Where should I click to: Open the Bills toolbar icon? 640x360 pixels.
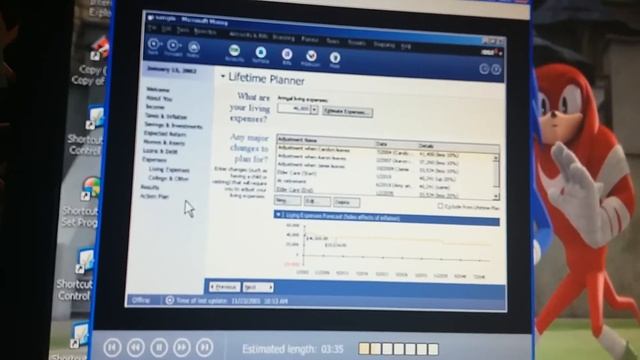(x=287, y=53)
